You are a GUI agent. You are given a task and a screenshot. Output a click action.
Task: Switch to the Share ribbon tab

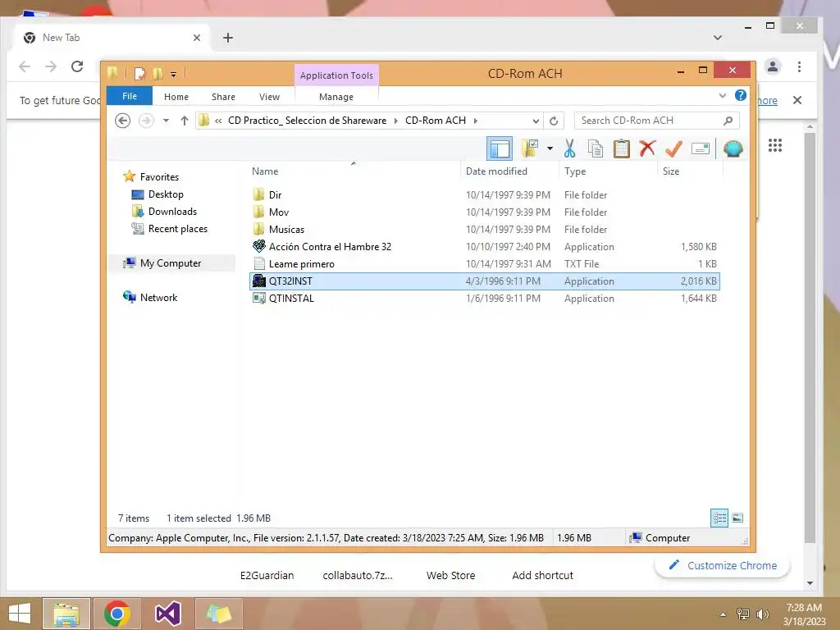pos(223,97)
